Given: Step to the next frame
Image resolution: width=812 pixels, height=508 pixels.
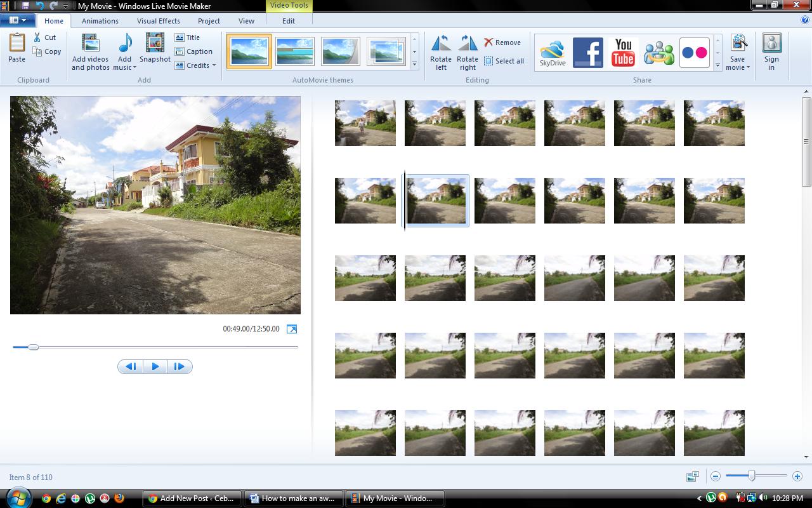Looking at the screenshot, I should click(179, 366).
